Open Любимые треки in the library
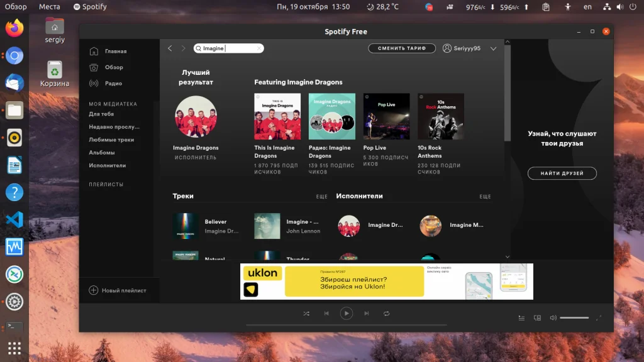This screenshot has height=362, width=644. click(x=111, y=140)
